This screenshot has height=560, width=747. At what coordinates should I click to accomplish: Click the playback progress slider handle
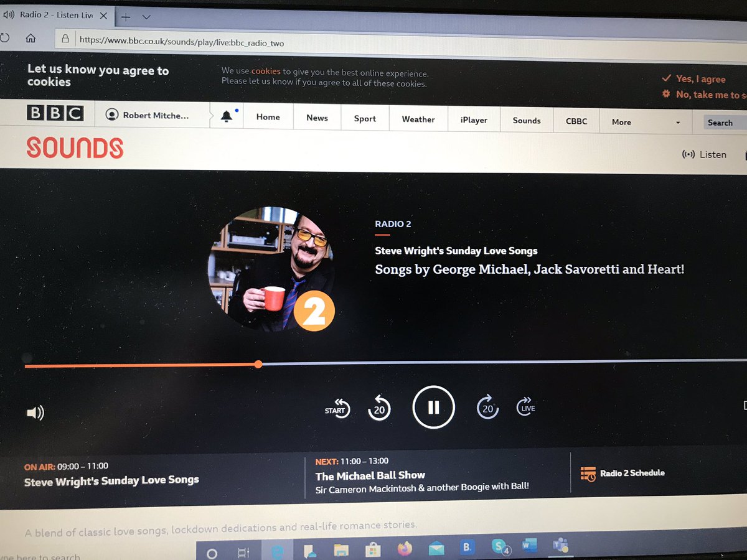(x=258, y=364)
